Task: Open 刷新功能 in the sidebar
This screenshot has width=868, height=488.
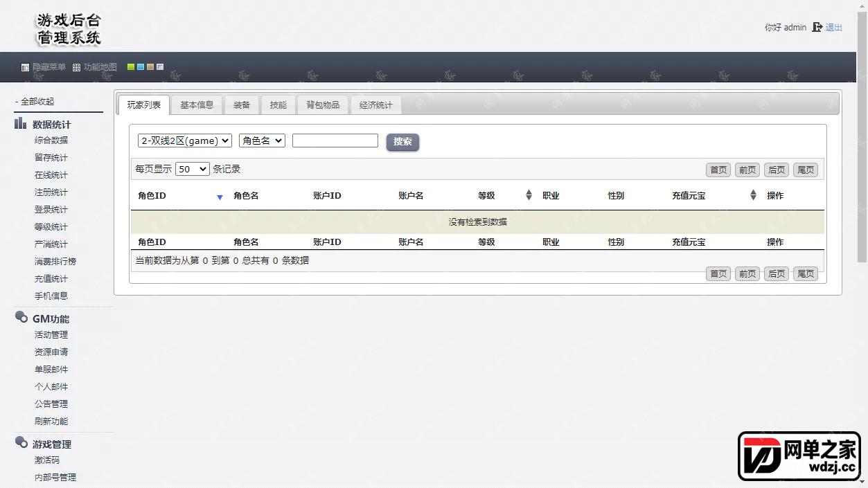Action: (51, 421)
